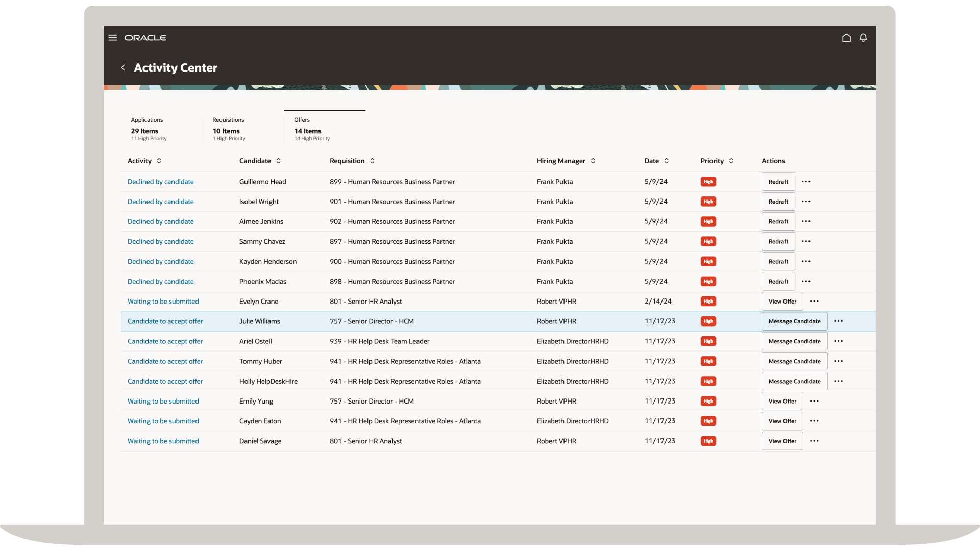The image size is (980, 551).
Task: Click View Offer for Emily Yung
Action: [x=782, y=402]
